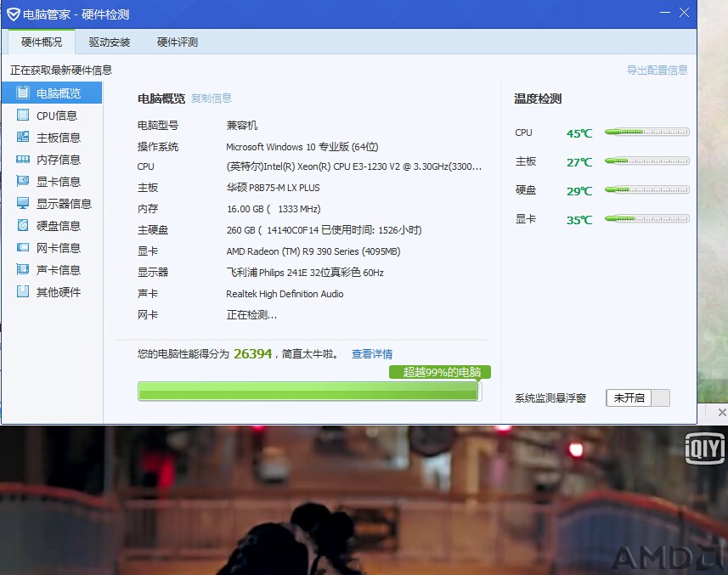Close the panel behind the window edge

[721, 412]
